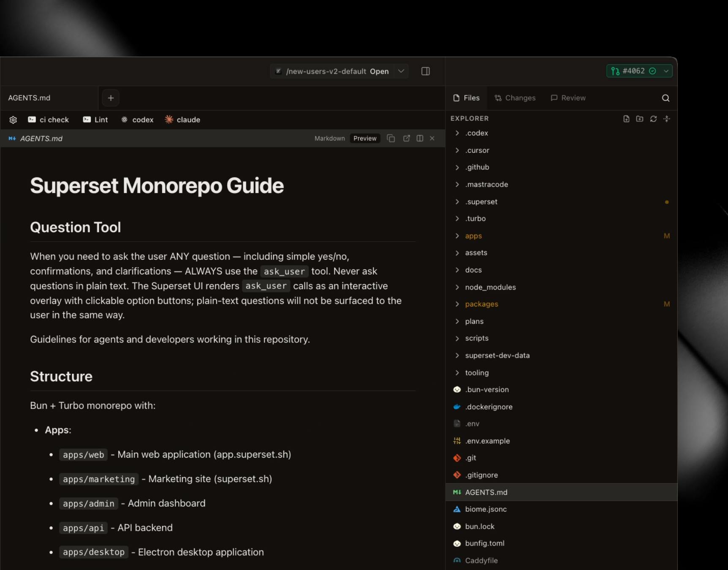Image resolution: width=728 pixels, height=570 pixels.
Task: Switch to the Files tab
Action: [x=466, y=98]
